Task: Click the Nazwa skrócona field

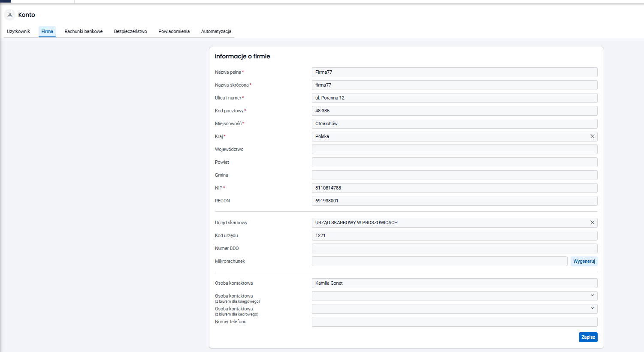Action: (x=455, y=85)
